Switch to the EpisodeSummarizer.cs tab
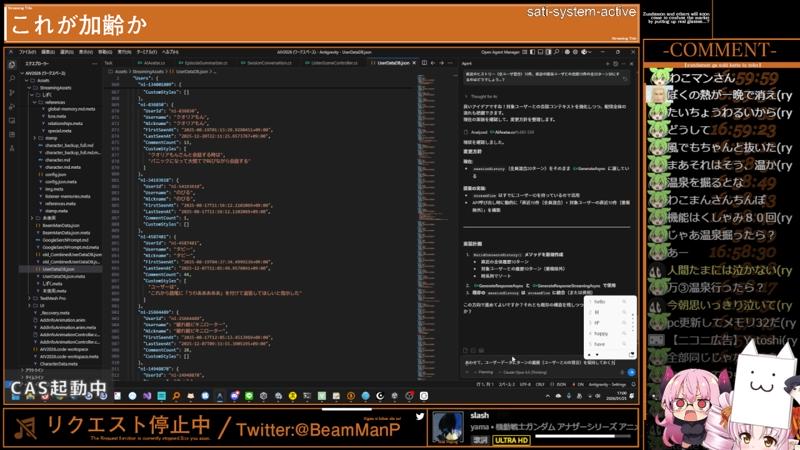Viewport: 800px width, 450px height. point(205,63)
